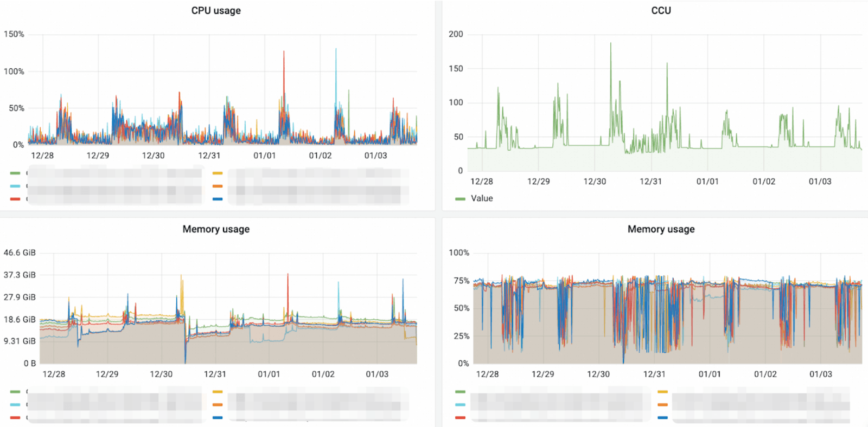
Task: Click light blue legend swatch in CPU usage panel
Action: point(15,186)
